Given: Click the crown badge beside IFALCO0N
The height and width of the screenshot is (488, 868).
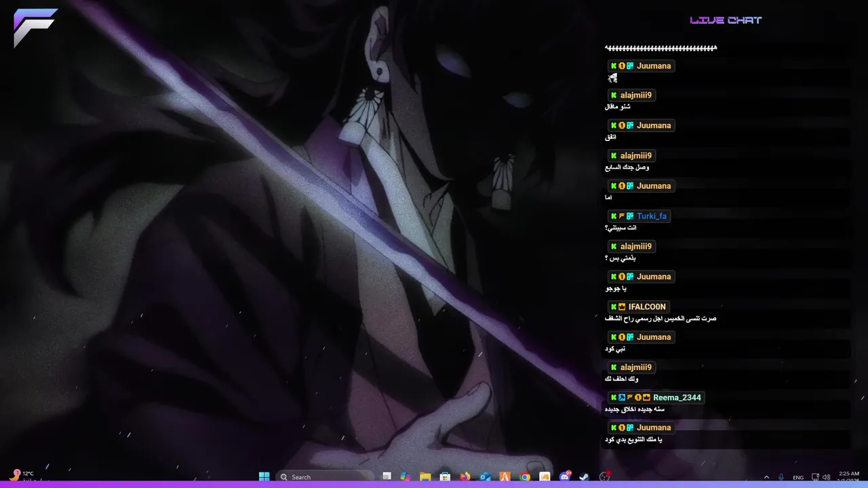Looking at the screenshot, I should (x=622, y=307).
